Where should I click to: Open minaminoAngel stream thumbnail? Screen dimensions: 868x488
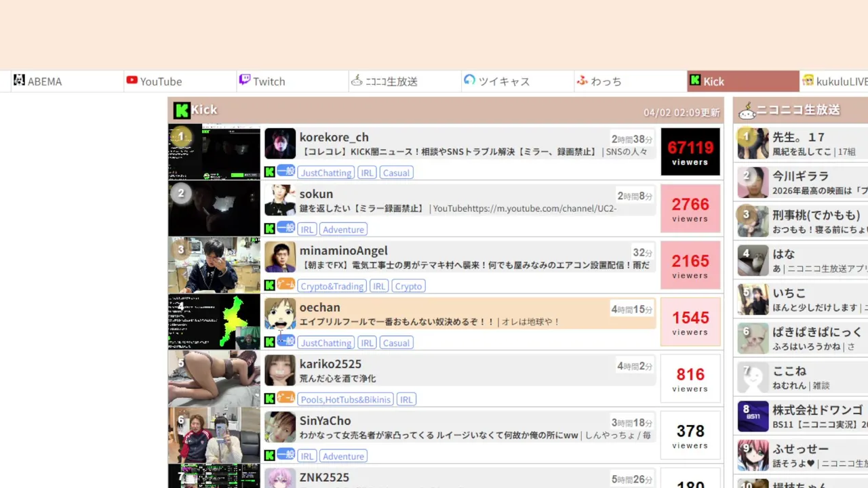[214, 265]
